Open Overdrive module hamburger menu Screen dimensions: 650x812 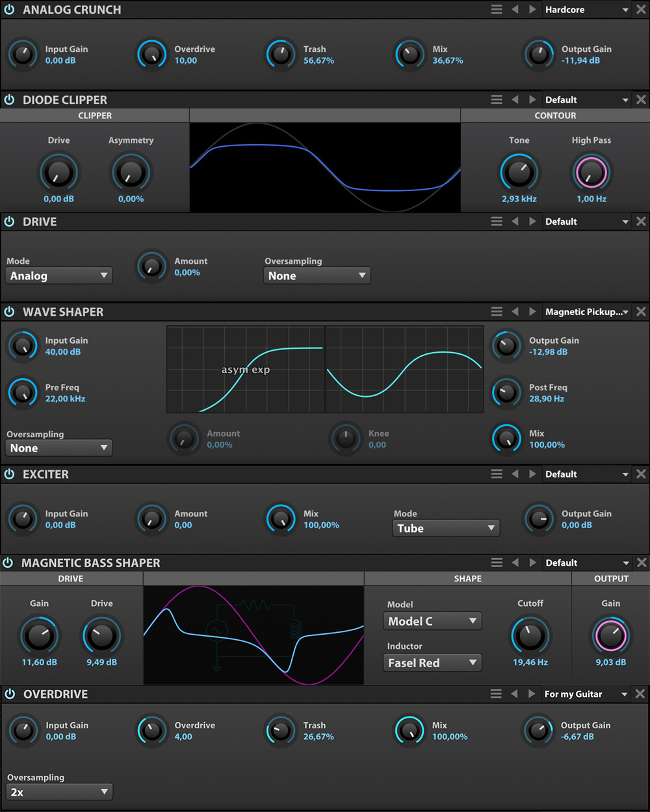496,694
